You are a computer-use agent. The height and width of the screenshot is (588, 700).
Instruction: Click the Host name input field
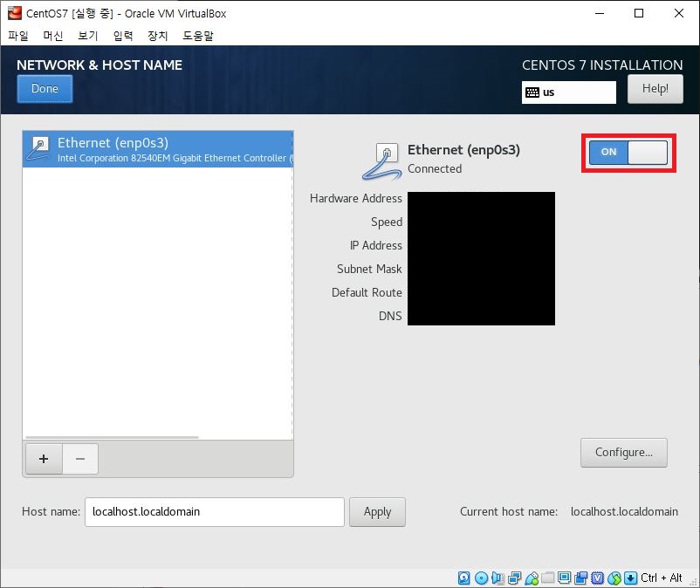click(215, 512)
